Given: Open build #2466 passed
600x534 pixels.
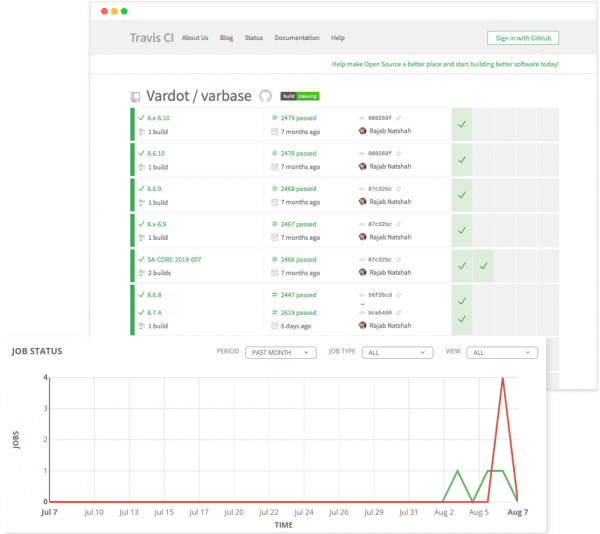Looking at the screenshot, I should [298, 259].
